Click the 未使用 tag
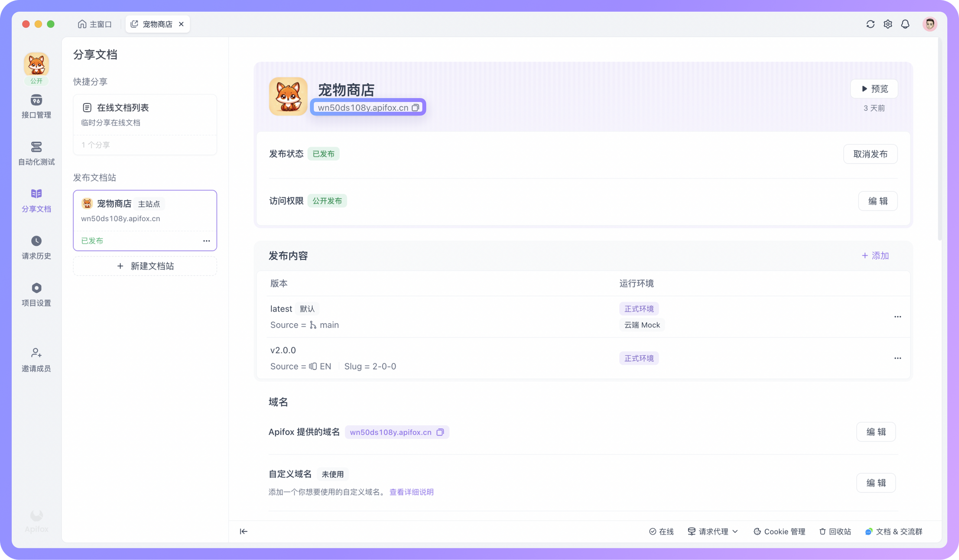This screenshot has height=560, width=959. coord(332,474)
